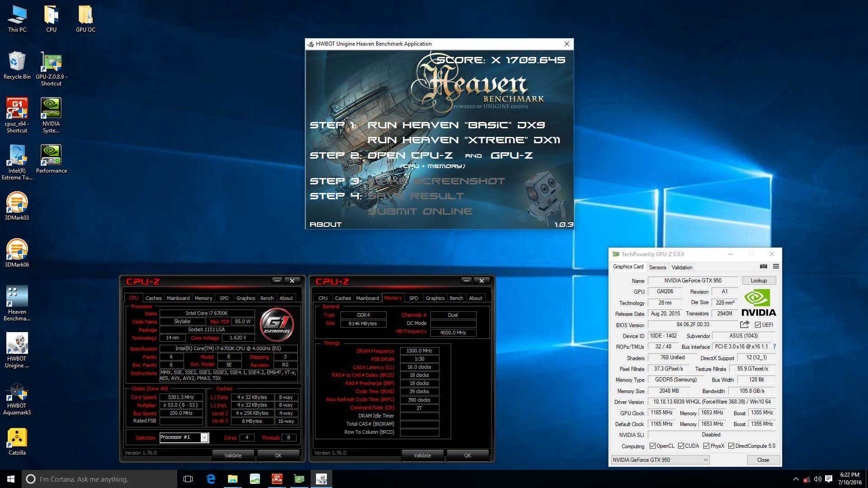The width and height of the screenshot is (868, 488).
Task: Open Bench tab in left CPU-Z window
Action: pos(267,298)
